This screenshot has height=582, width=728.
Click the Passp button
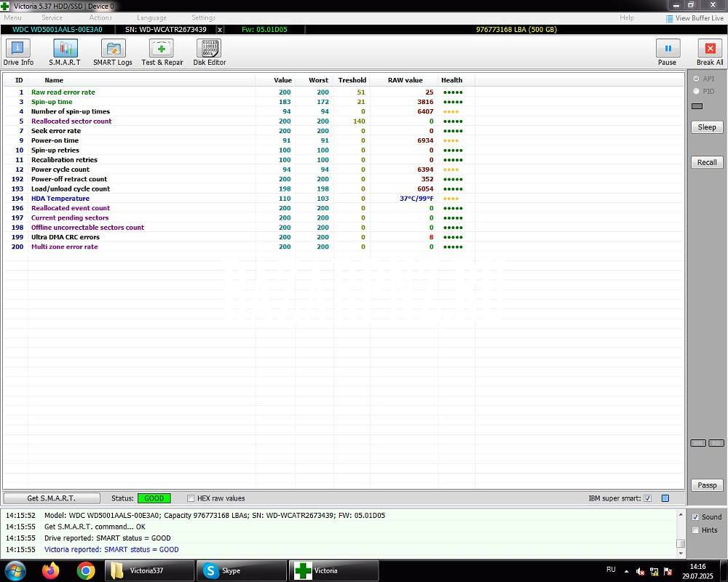tap(707, 485)
